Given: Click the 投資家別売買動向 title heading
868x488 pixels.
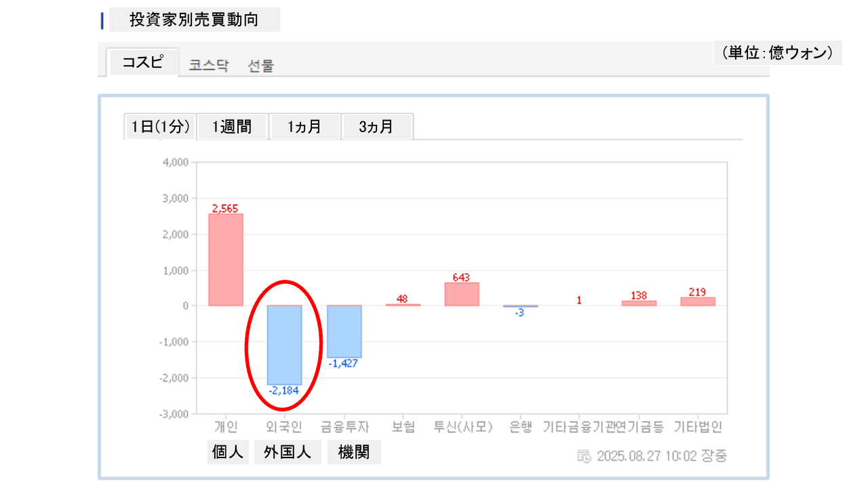Looking at the screenshot, I should pyautogui.click(x=194, y=20).
